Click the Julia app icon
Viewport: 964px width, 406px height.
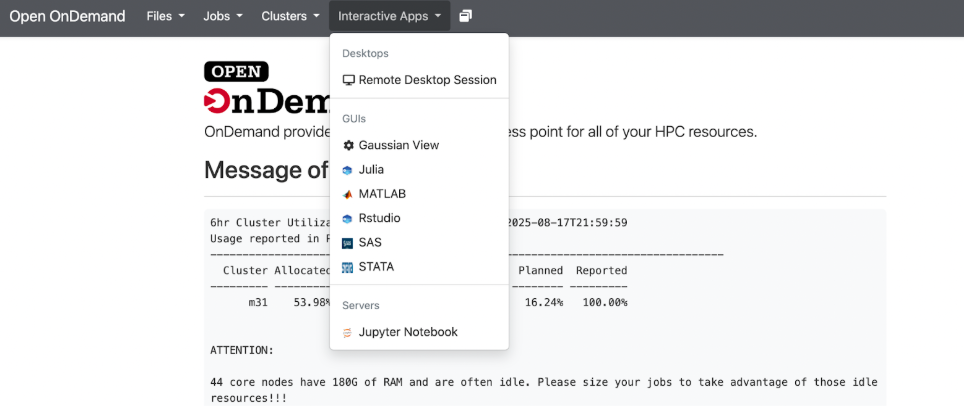[348, 170]
